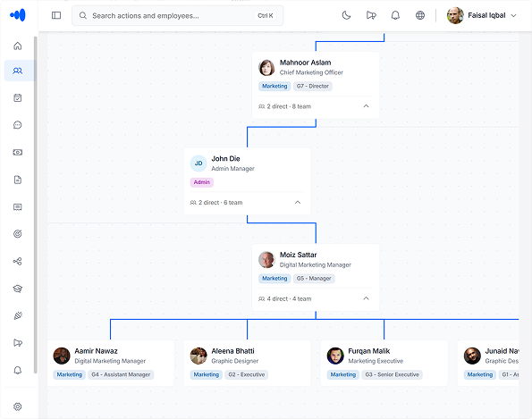Open the message board sidebar icon
This screenshot has width=532, height=419.
pos(18,206)
